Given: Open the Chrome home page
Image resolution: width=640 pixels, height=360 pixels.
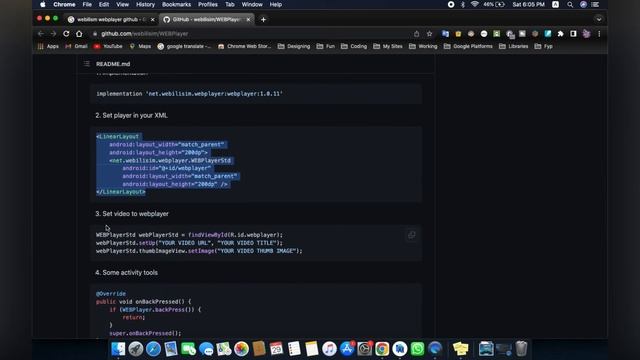Looking at the screenshot, I should coord(79,34).
